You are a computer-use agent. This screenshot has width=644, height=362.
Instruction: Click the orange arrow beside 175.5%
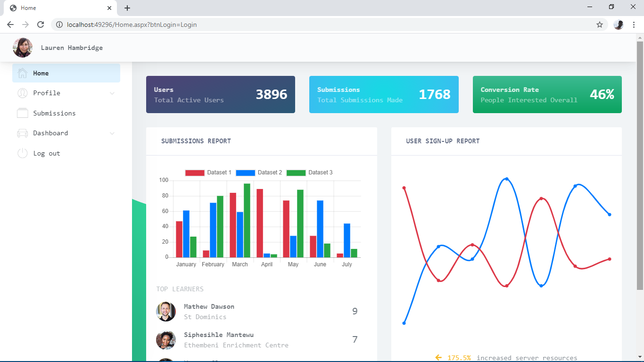pyautogui.click(x=439, y=358)
